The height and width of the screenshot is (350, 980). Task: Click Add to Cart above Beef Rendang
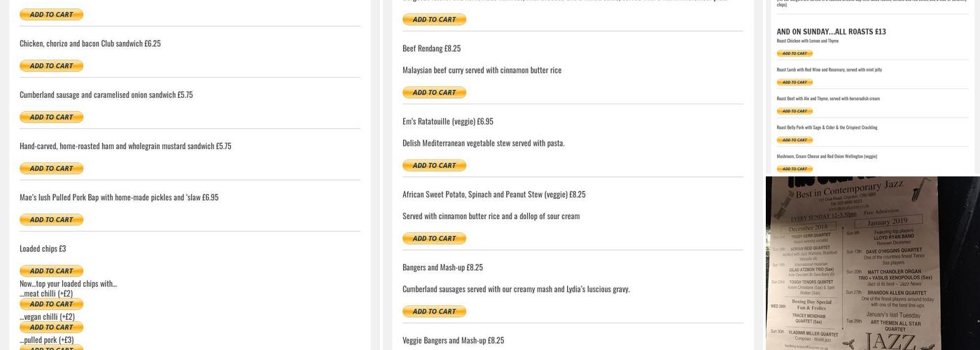(434, 20)
